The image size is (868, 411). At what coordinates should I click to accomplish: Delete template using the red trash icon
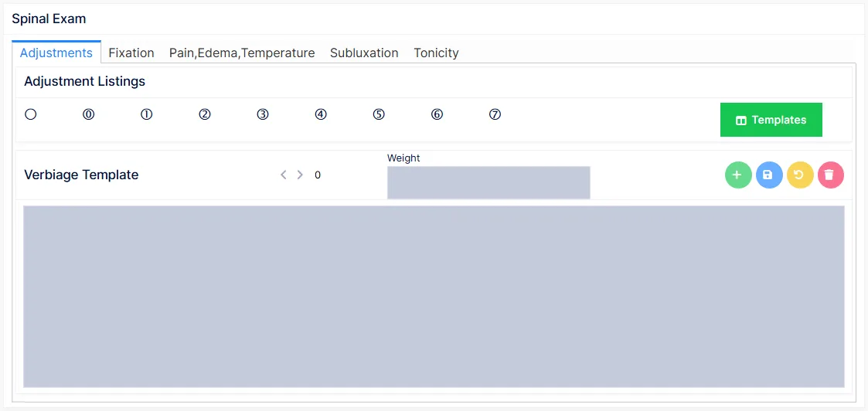click(x=830, y=175)
